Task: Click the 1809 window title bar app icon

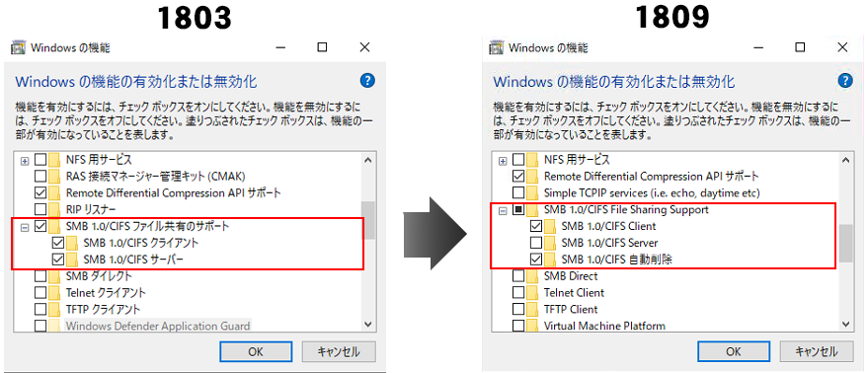Action: [x=497, y=47]
